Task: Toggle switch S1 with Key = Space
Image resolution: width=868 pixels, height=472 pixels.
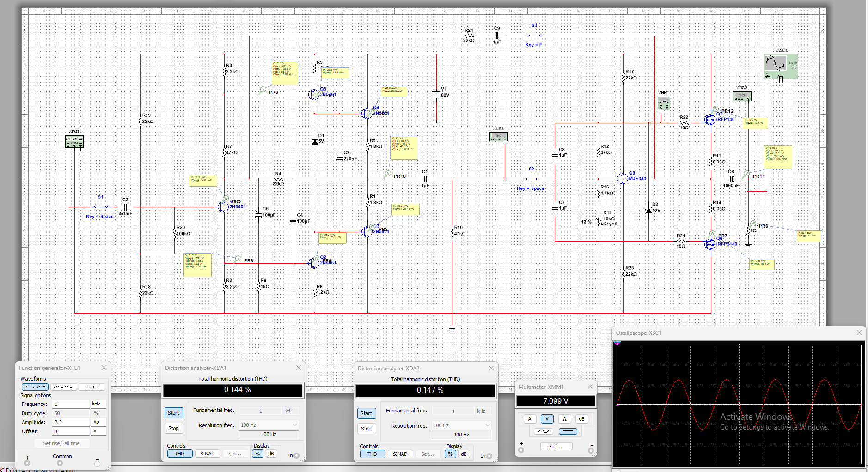Action: pos(101,206)
